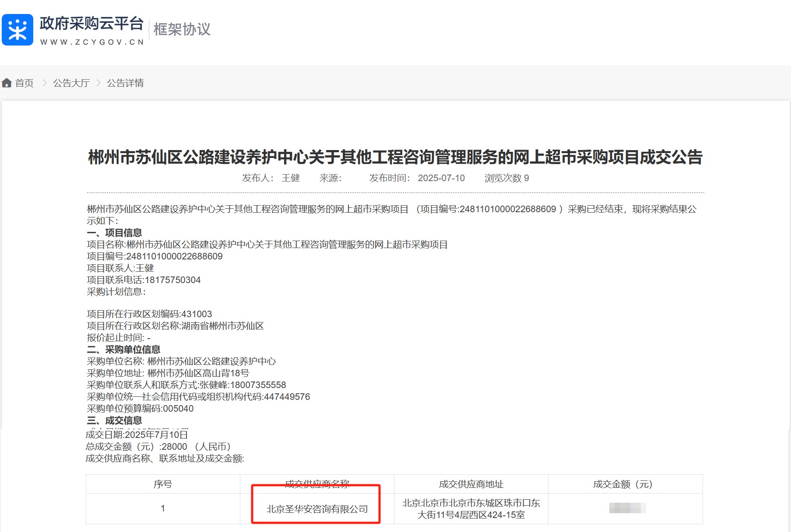Click the chevron arrow after 首页
The image size is (791, 532).
[44, 83]
